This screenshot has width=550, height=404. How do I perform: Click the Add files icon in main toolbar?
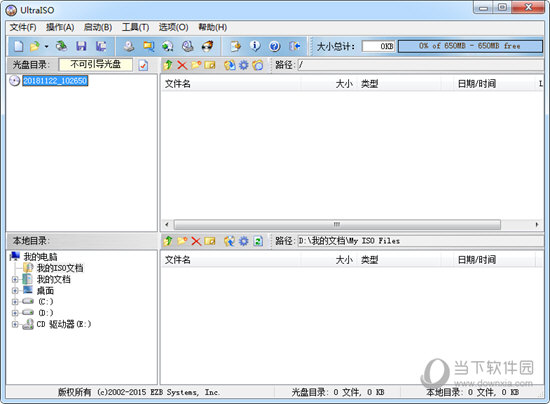[235, 46]
